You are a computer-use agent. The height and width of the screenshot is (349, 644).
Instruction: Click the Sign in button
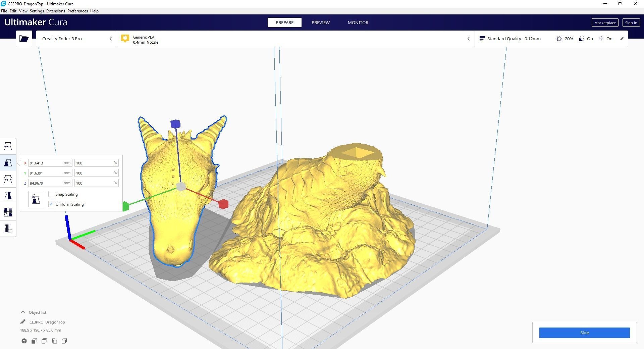631,22
